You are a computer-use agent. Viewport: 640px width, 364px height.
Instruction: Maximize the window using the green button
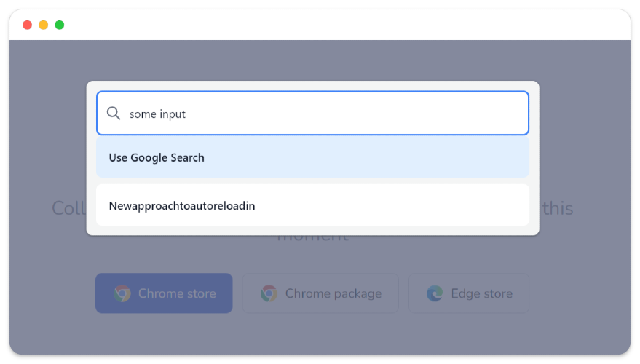[60, 25]
